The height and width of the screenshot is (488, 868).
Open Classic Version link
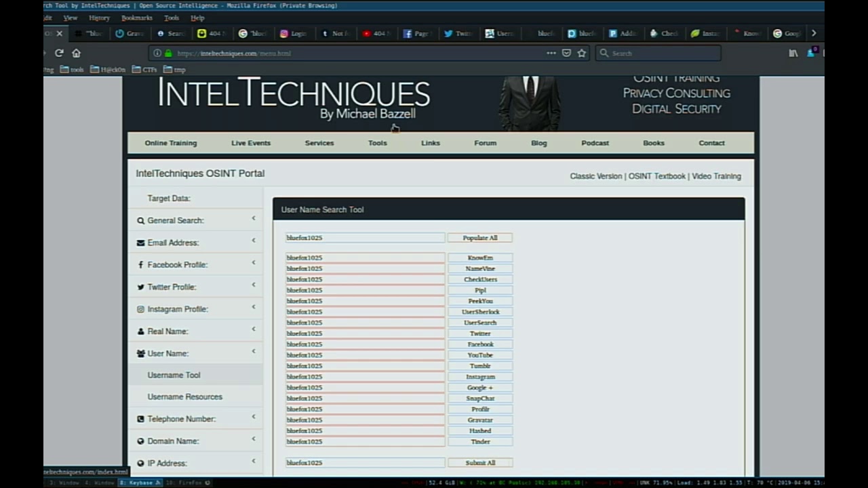point(596,176)
